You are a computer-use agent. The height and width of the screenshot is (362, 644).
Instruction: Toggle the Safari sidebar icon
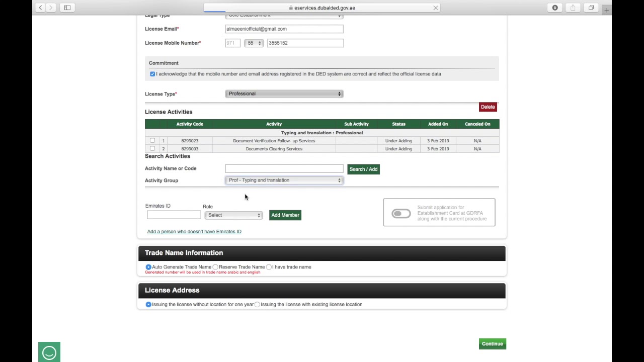[67, 8]
